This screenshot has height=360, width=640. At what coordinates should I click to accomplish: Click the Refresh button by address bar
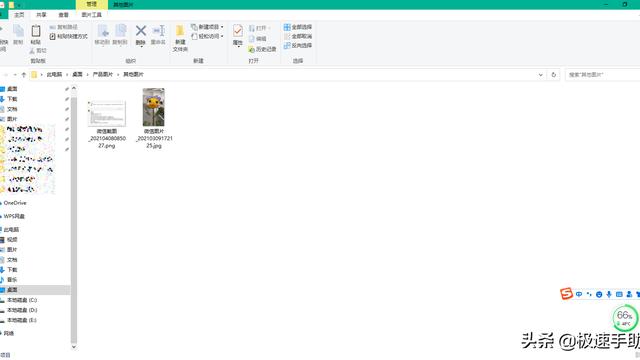point(553,75)
